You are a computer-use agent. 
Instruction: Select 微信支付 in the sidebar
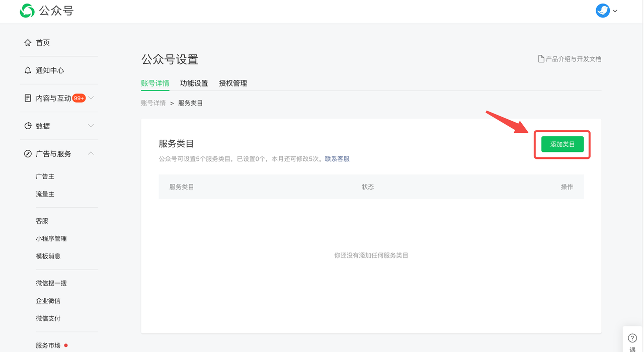pyautogui.click(x=48, y=318)
